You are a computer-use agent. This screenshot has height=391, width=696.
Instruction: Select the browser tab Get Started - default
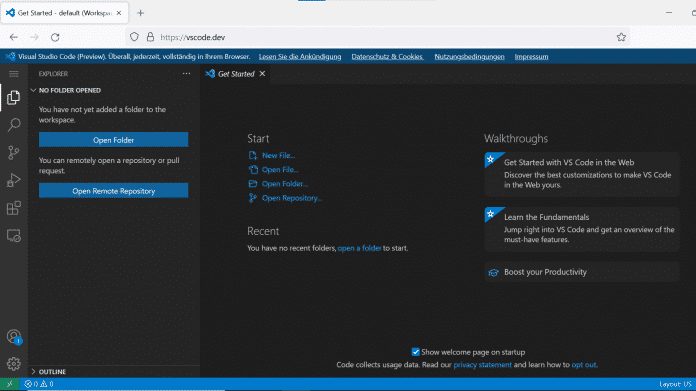[x=65, y=13]
